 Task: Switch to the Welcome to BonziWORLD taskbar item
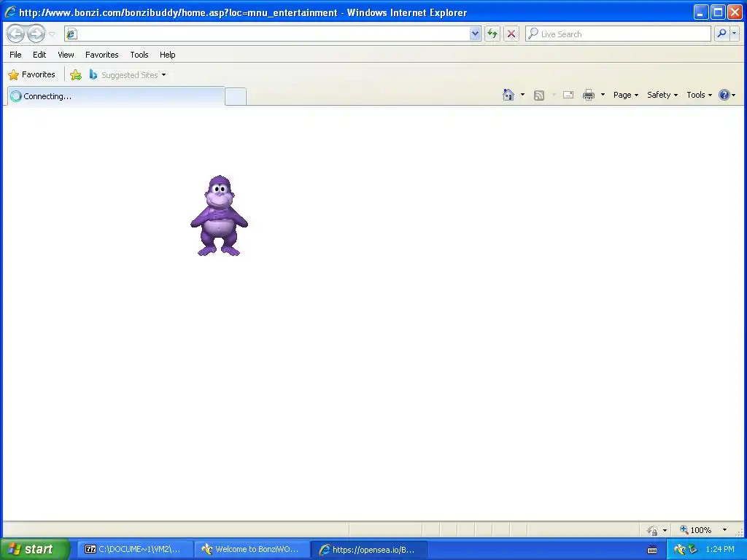[252, 550]
